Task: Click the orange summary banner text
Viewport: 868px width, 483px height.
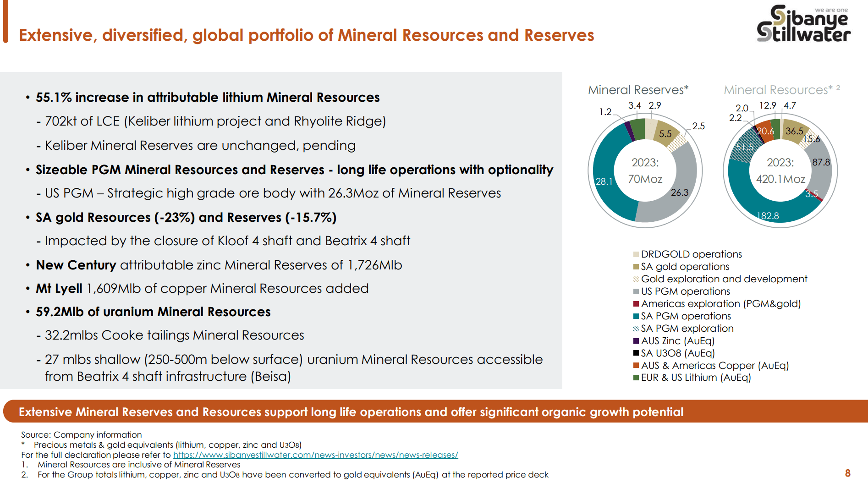Action: [x=351, y=412]
